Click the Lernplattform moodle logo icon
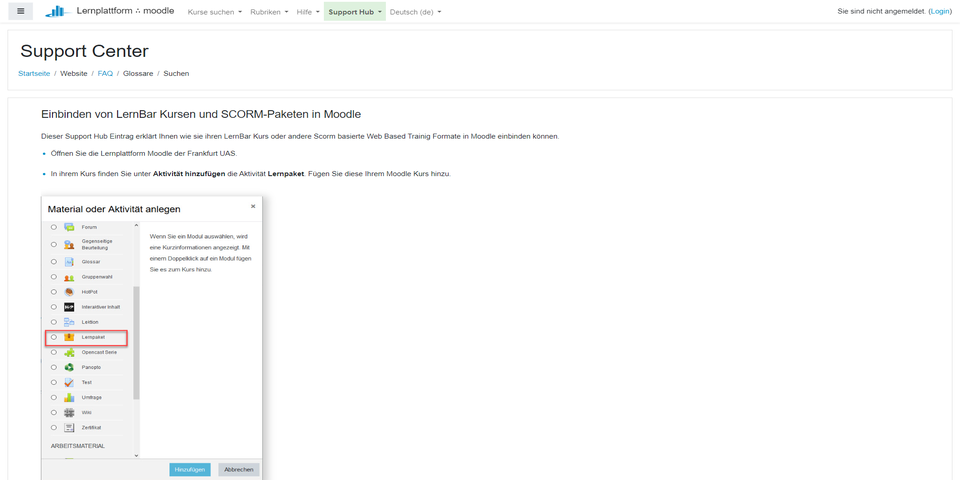Image resolution: width=960 pixels, height=480 pixels. point(58,11)
